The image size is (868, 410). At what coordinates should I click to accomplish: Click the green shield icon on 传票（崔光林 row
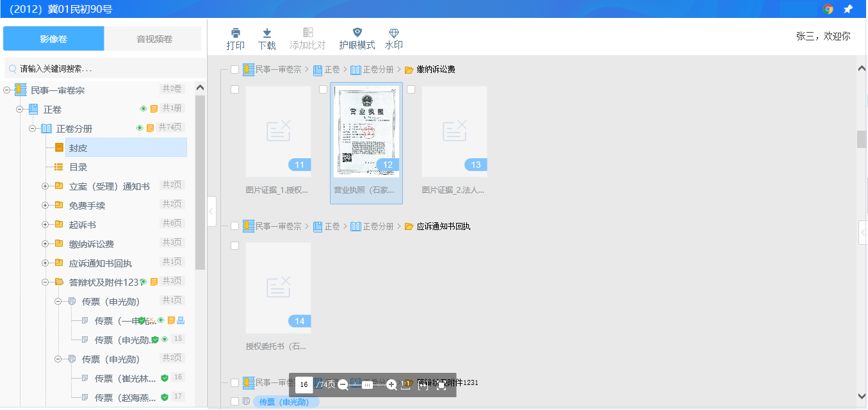165,378
